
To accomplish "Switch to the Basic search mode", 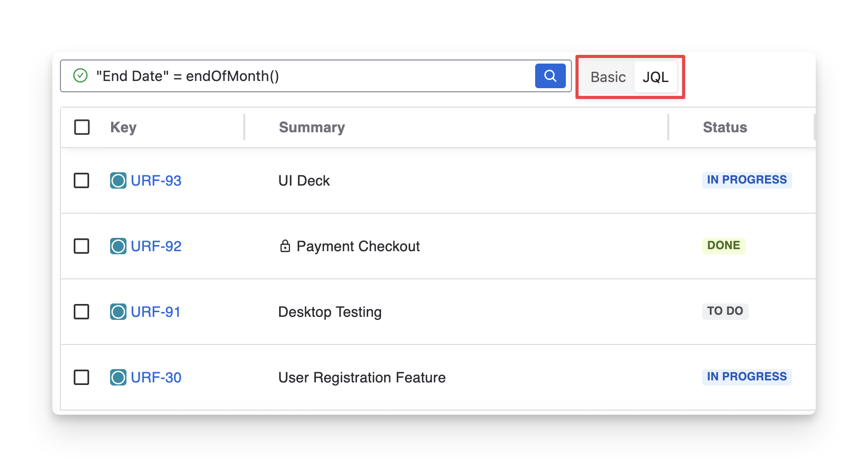I will (x=608, y=77).
